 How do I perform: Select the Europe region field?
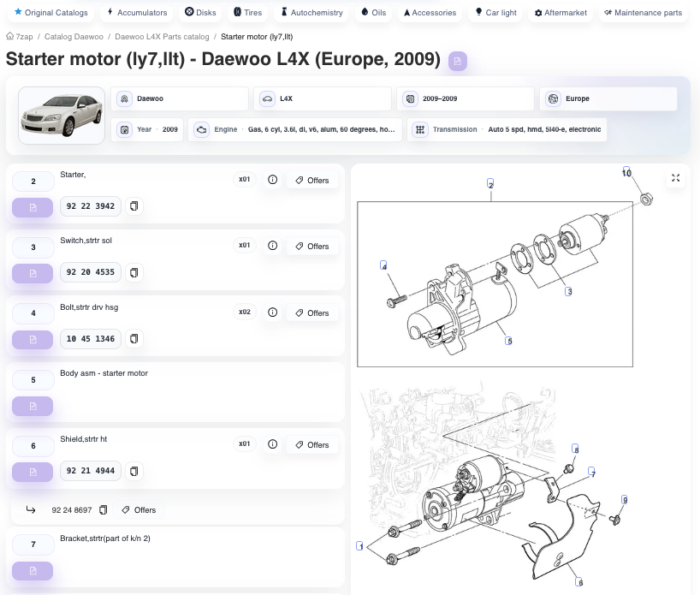608,98
